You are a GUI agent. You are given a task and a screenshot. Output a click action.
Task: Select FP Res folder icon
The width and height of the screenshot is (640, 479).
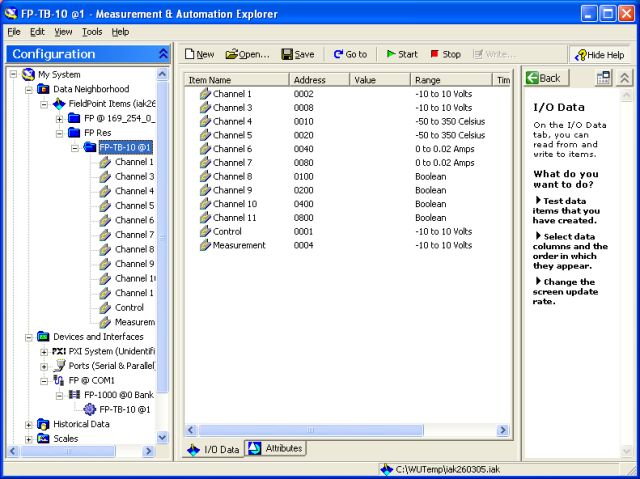coord(74,133)
